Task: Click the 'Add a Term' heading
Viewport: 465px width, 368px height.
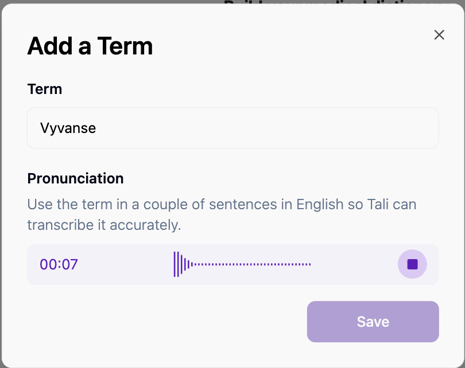Action: 90,46
